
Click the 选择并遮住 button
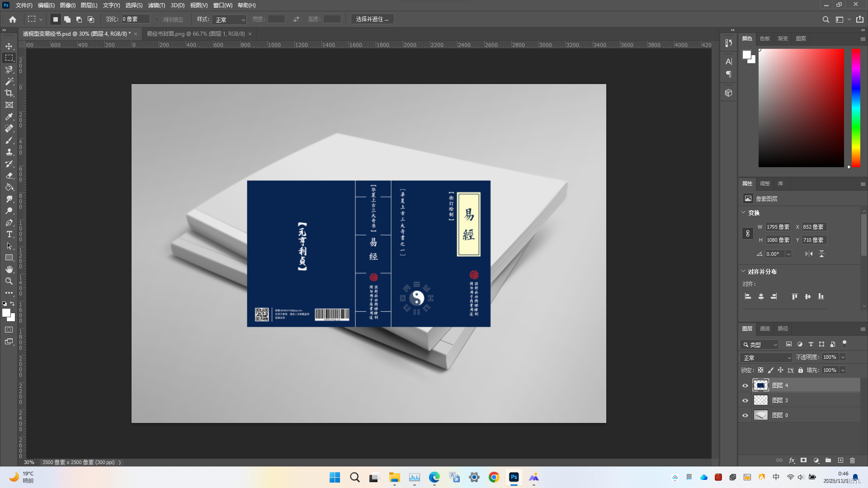point(372,19)
